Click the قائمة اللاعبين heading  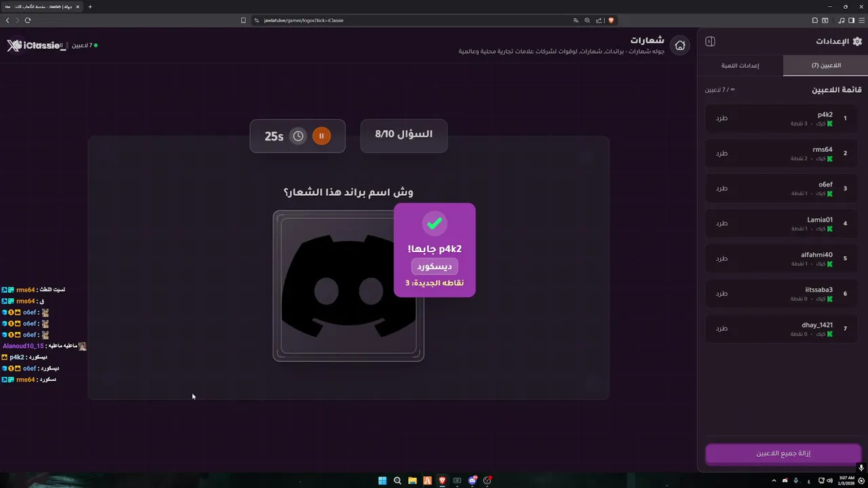[837, 89]
